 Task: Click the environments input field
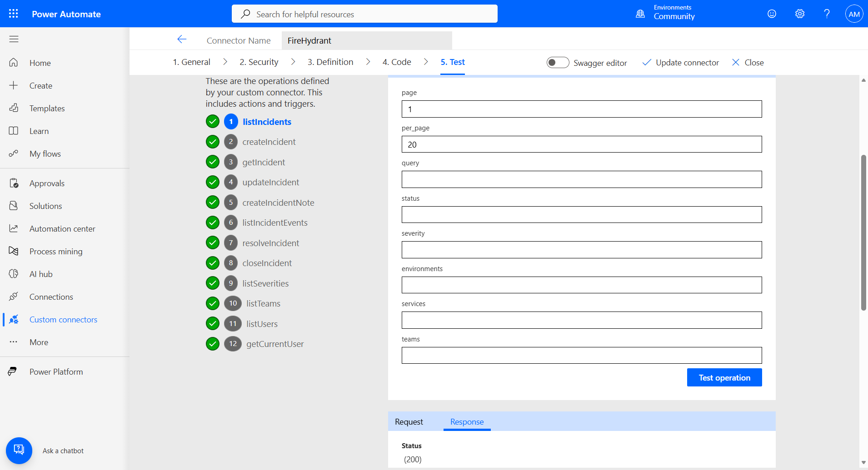pyautogui.click(x=582, y=285)
